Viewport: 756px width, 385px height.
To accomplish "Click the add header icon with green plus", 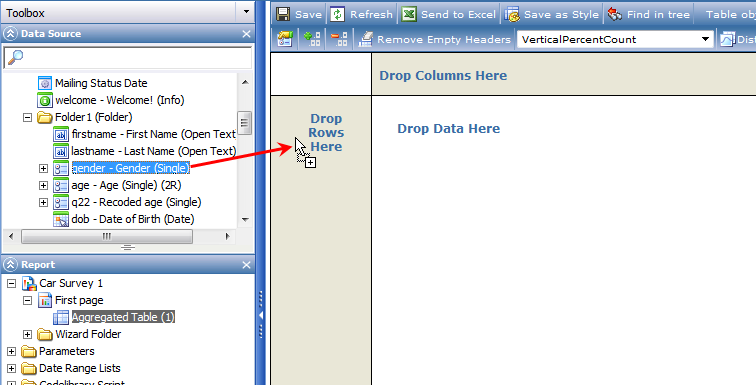I will (x=311, y=40).
